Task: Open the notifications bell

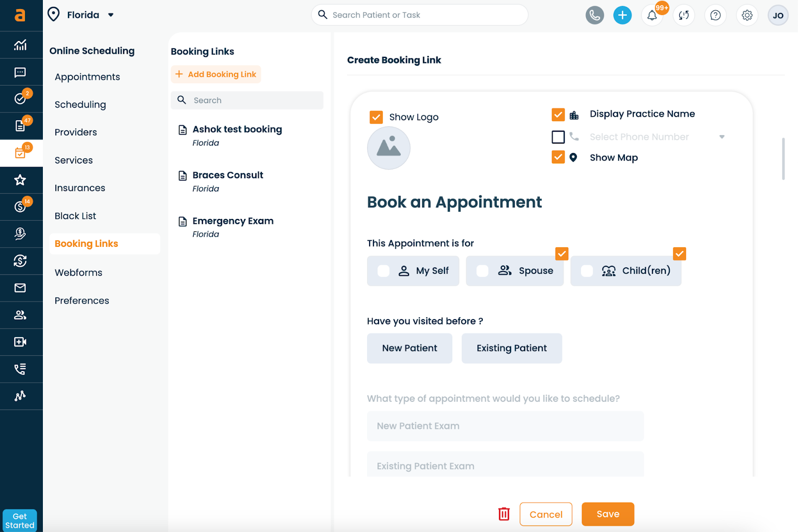Action: [652, 15]
